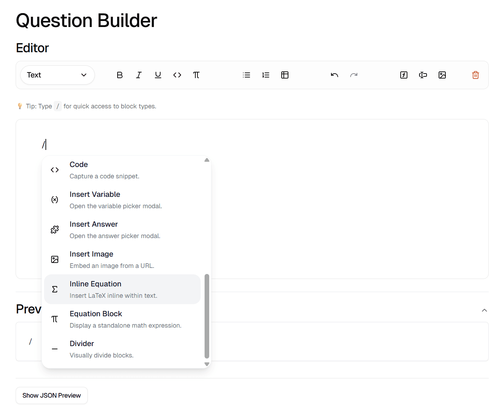Collapse the Preview section chevron

[x=484, y=310]
